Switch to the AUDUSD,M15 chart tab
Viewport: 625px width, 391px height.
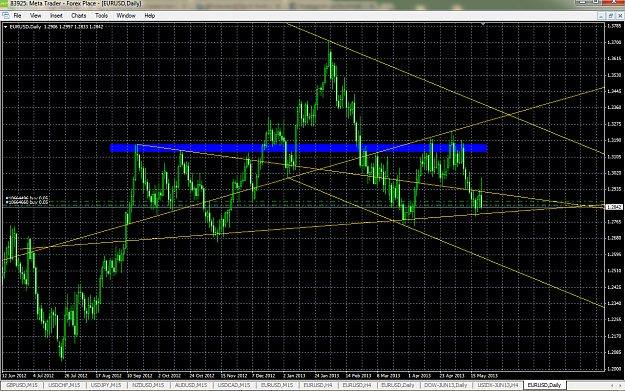(191, 385)
